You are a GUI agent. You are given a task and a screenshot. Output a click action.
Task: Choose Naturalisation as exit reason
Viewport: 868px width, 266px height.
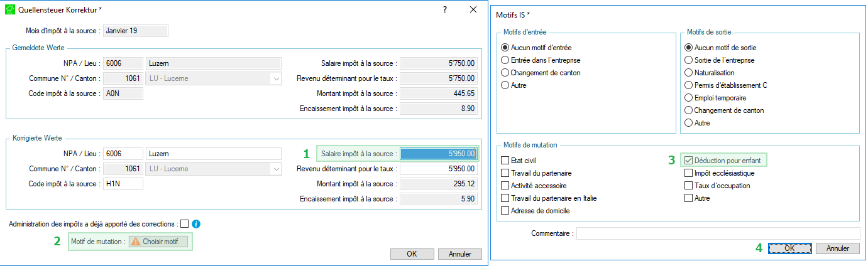688,73
